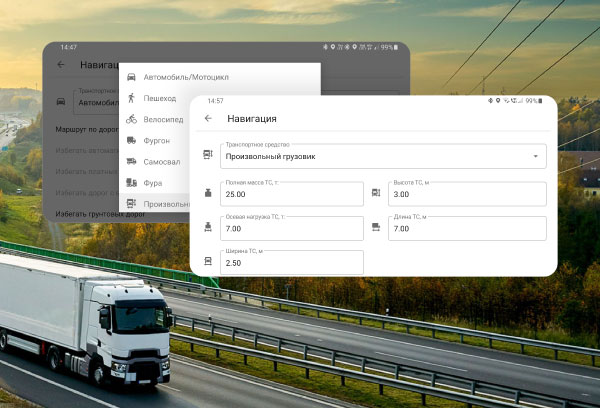Choose Пешеход in the vehicle list
This screenshot has height=408, width=600.
coord(163,98)
